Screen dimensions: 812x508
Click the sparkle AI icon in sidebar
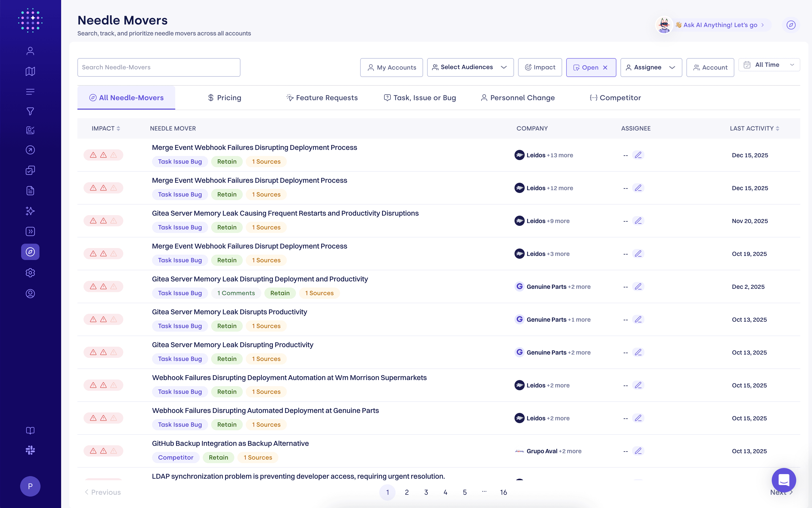[30, 211]
